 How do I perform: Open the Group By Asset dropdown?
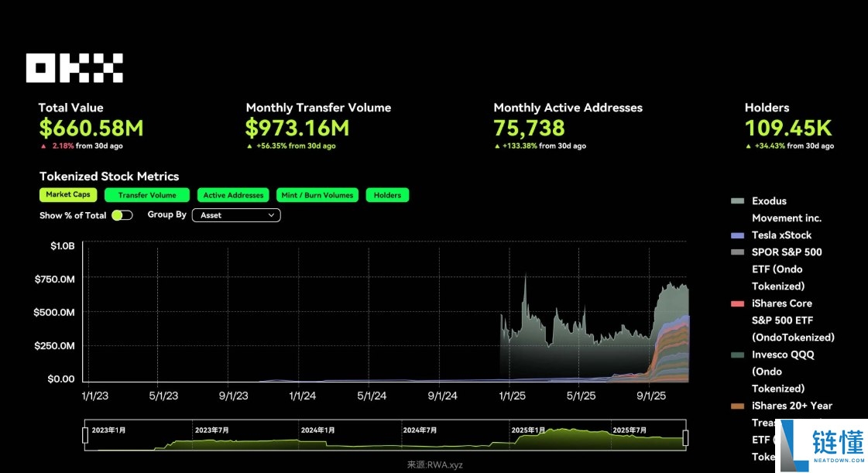click(235, 215)
